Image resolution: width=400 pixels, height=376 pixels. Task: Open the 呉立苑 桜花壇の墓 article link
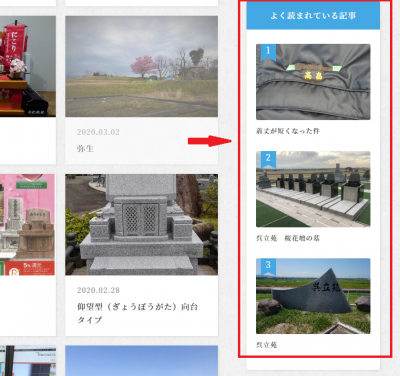pyautogui.click(x=288, y=238)
